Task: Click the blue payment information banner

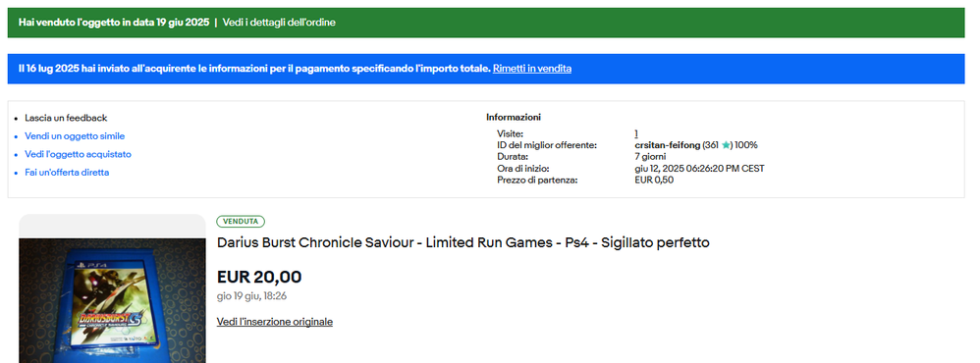Action: click(x=486, y=69)
